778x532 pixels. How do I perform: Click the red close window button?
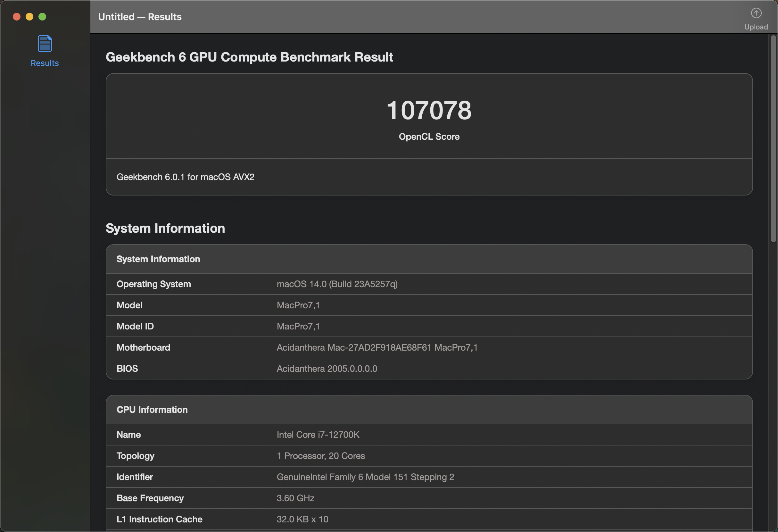pos(17,17)
